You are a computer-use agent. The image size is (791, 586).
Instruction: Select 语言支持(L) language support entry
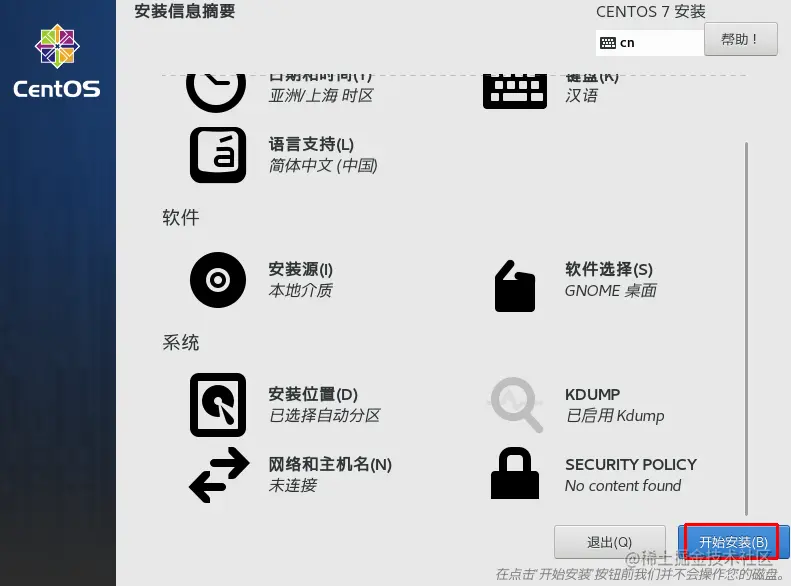click(x=323, y=155)
